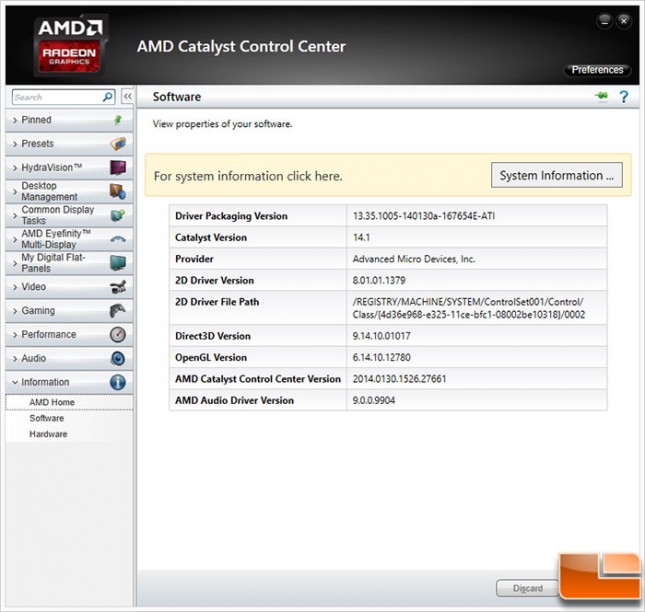The width and height of the screenshot is (645, 612).
Task: Collapse the Information section
Action: coord(69,382)
